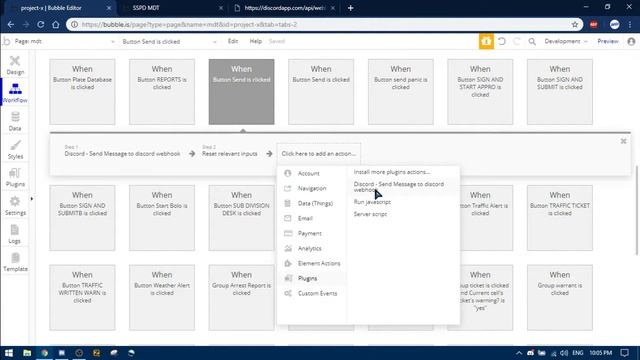640x360 pixels.
Task: Open File Explorer from taskbar
Action: tap(27, 353)
